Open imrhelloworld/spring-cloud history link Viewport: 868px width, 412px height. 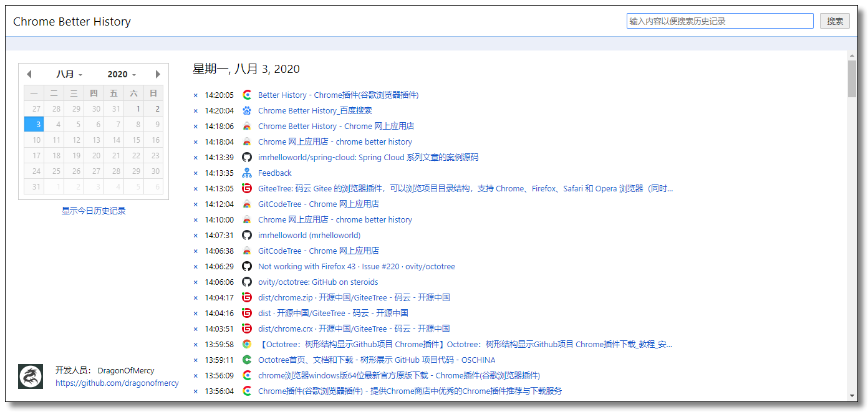tap(369, 158)
